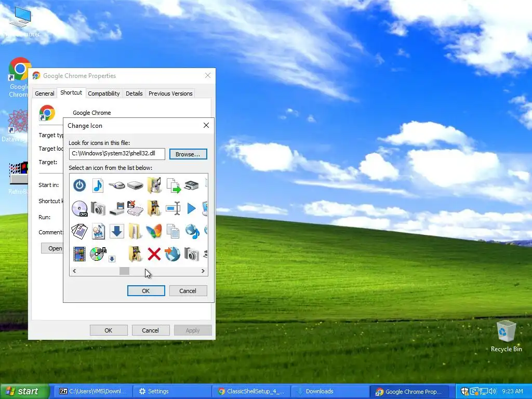Pick the globe with music note icon

(192, 231)
